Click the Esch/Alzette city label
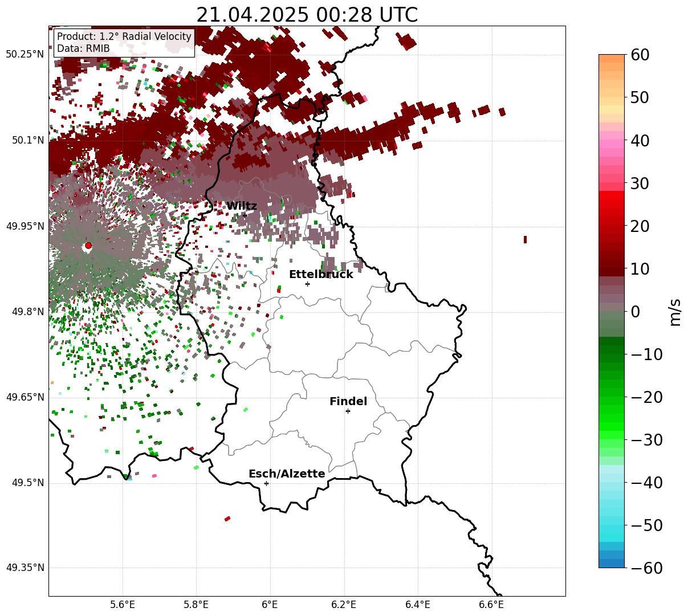Screen dimensions: 688x616 pos(287,474)
